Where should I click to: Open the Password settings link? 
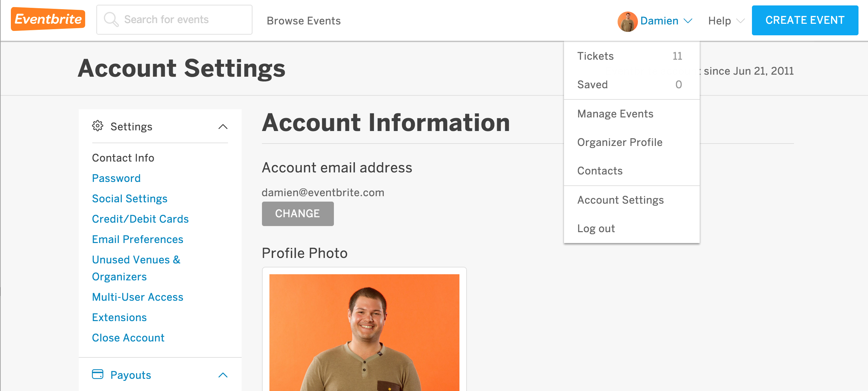tap(116, 178)
